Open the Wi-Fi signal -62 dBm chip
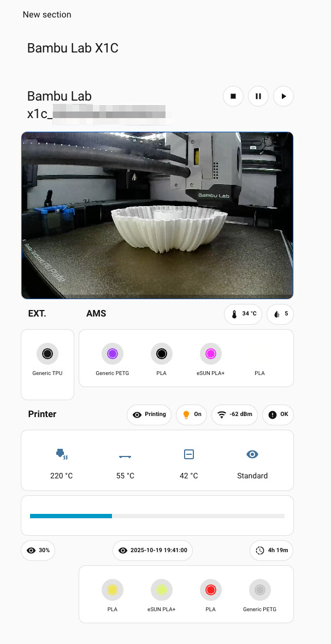Viewport: 331px width, 644px height. [x=235, y=415]
